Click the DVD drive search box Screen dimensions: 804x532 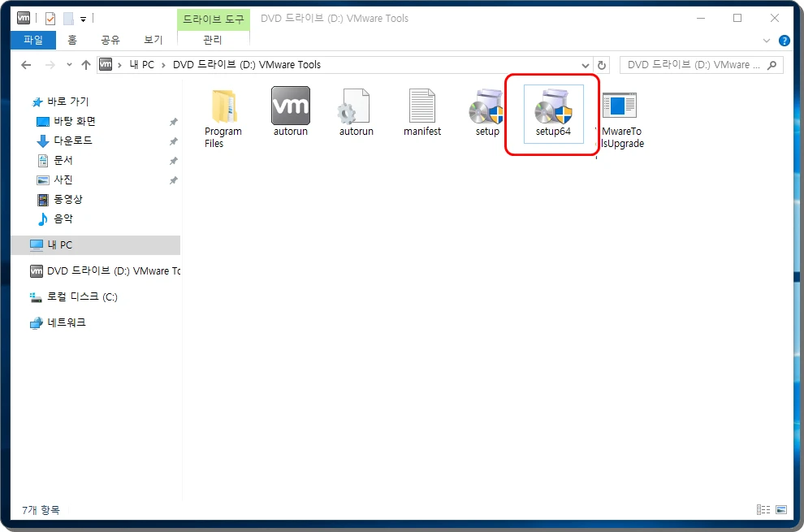(702, 65)
